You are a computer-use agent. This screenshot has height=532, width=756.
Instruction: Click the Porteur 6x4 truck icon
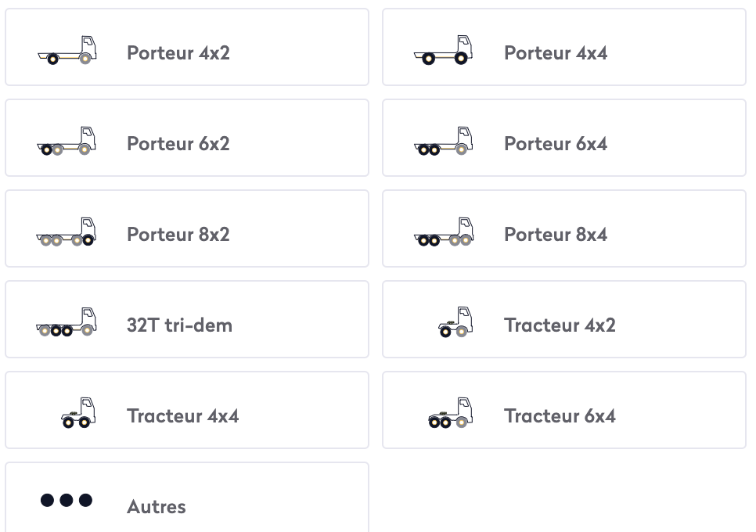pos(444,141)
